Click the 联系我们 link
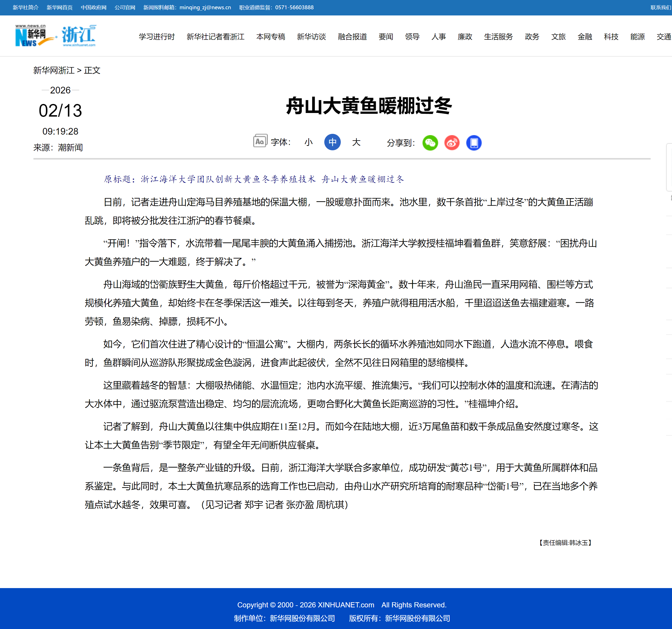Image resolution: width=672 pixels, height=629 pixels. [x=661, y=7]
